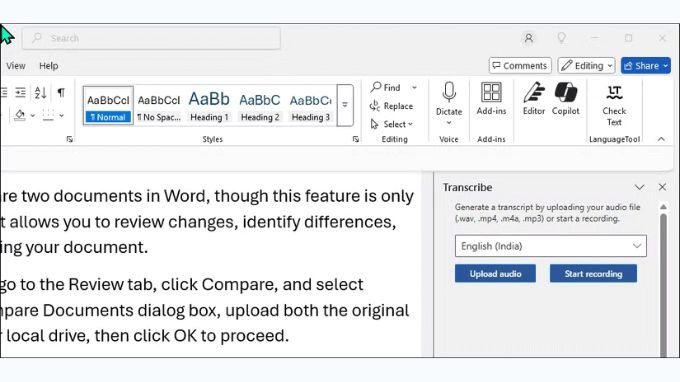Run LanguageTool Check Text
Screen dimensions: 680x382
(614, 105)
